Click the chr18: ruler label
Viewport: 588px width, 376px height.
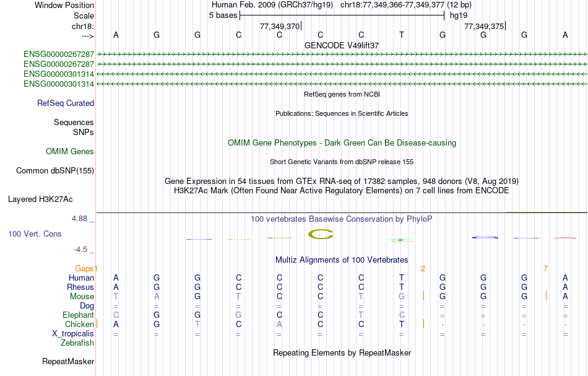point(83,26)
